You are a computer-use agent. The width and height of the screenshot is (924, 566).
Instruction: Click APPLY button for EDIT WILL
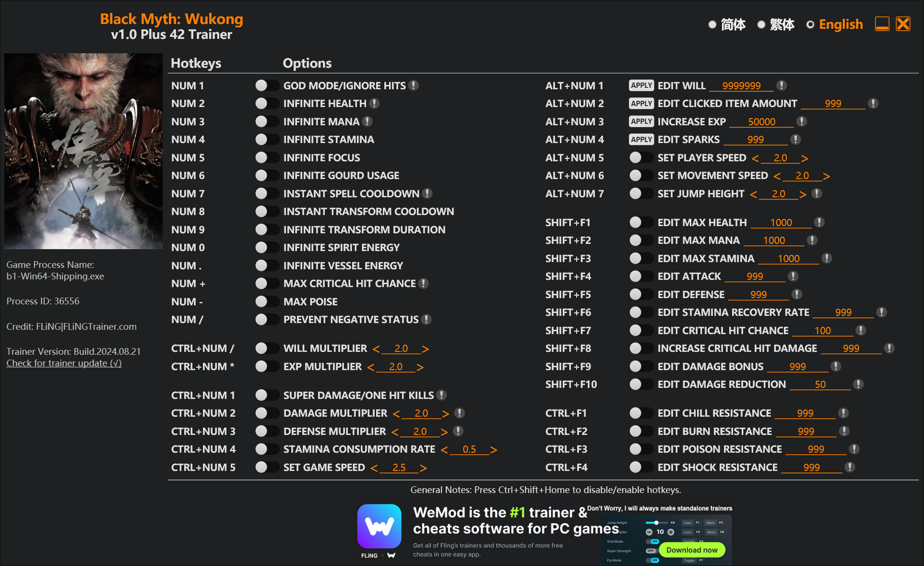pyautogui.click(x=639, y=84)
